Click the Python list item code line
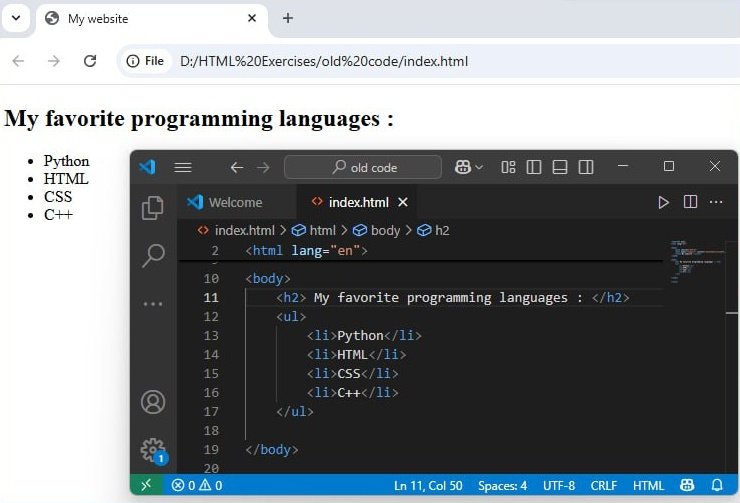 (364, 335)
